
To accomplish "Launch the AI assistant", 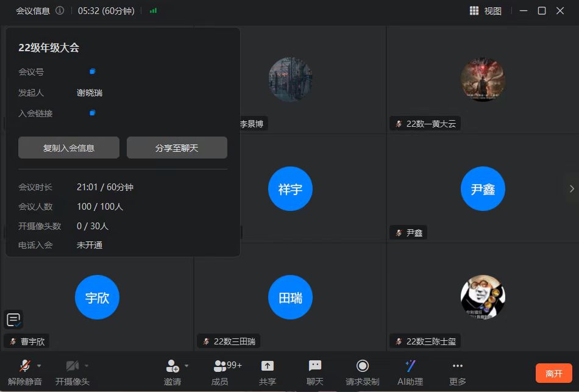I will pyautogui.click(x=410, y=371).
